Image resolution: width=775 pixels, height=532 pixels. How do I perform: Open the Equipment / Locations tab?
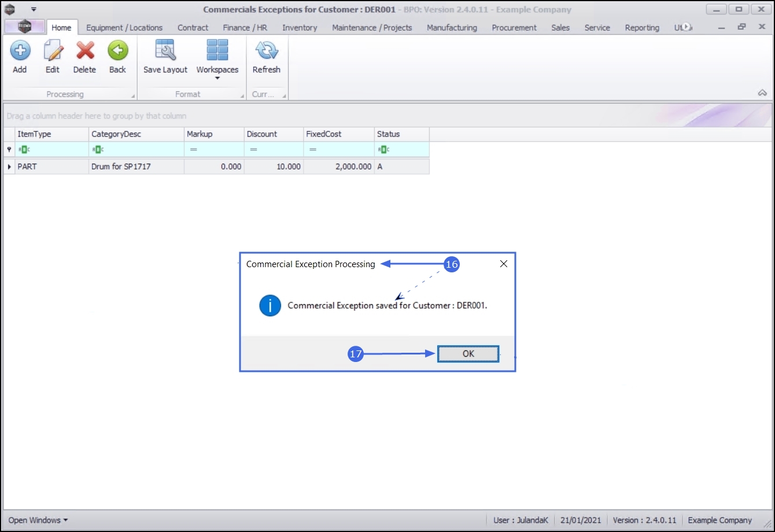coord(124,27)
